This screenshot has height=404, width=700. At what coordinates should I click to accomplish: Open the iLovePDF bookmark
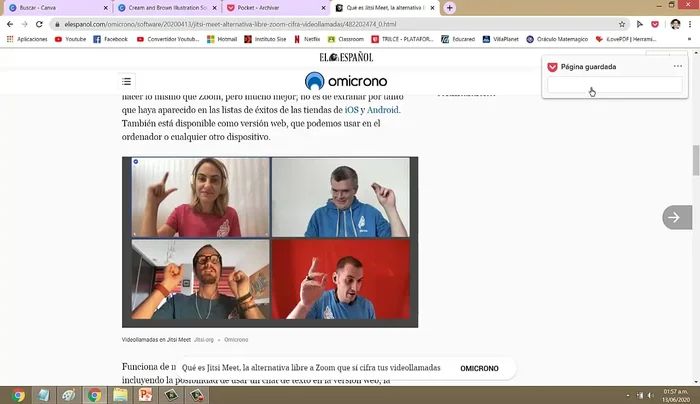tap(626, 39)
